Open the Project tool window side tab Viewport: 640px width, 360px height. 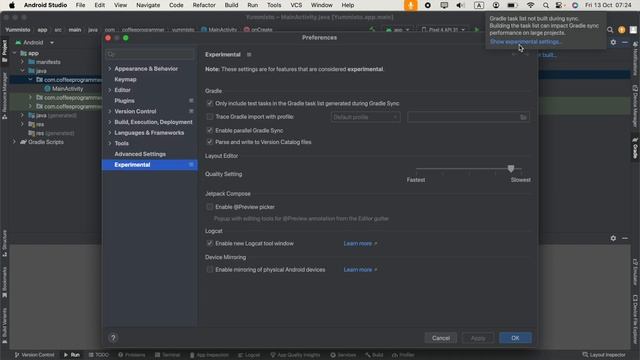pyautogui.click(x=4, y=51)
